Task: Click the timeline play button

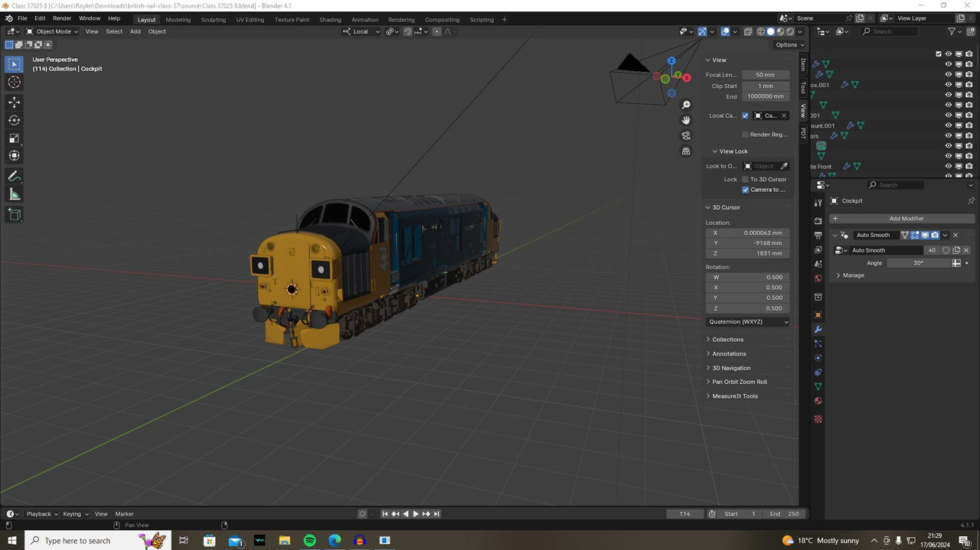Action: pyautogui.click(x=416, y=514)
